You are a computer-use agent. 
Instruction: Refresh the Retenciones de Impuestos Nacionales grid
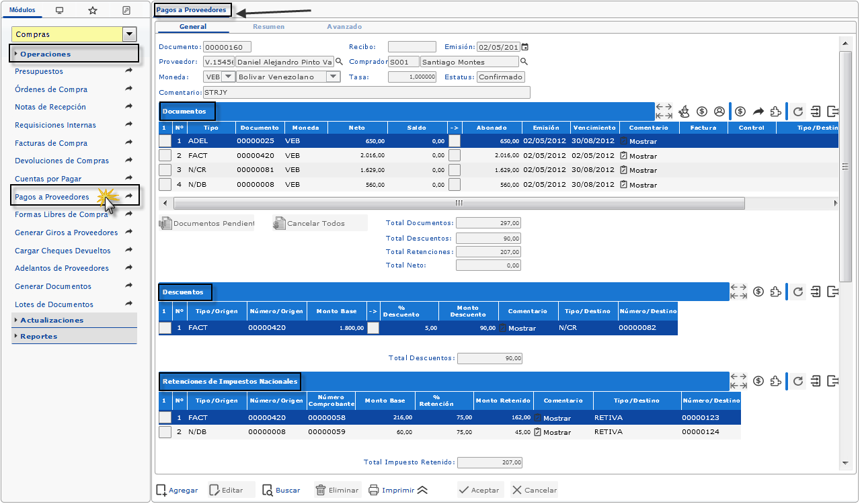[x=797, y=382]
